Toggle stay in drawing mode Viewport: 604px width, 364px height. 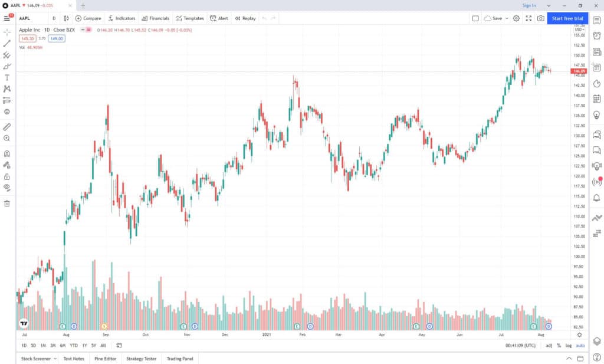pos(7,165)
